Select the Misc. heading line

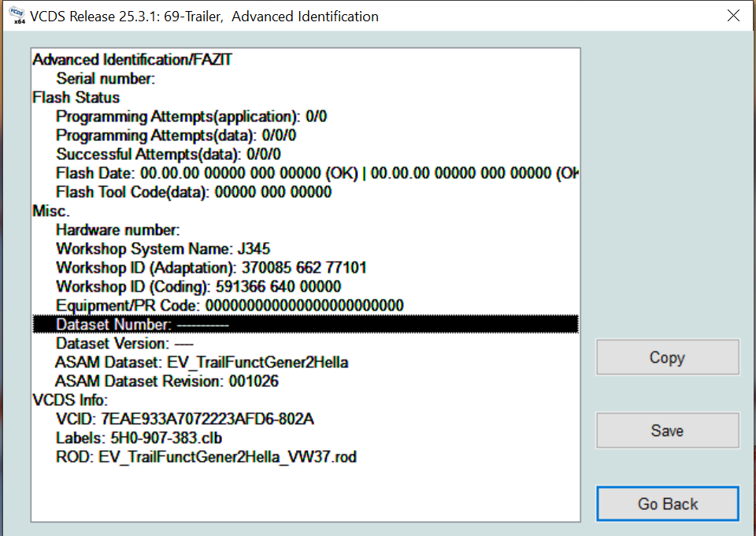pyautogui.click(x=306, y=210)
